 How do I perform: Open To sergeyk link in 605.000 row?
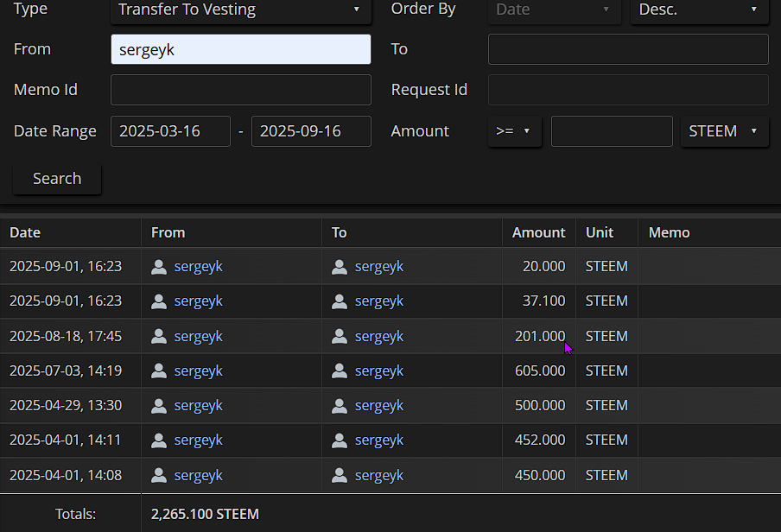click(x=379, y=371)
